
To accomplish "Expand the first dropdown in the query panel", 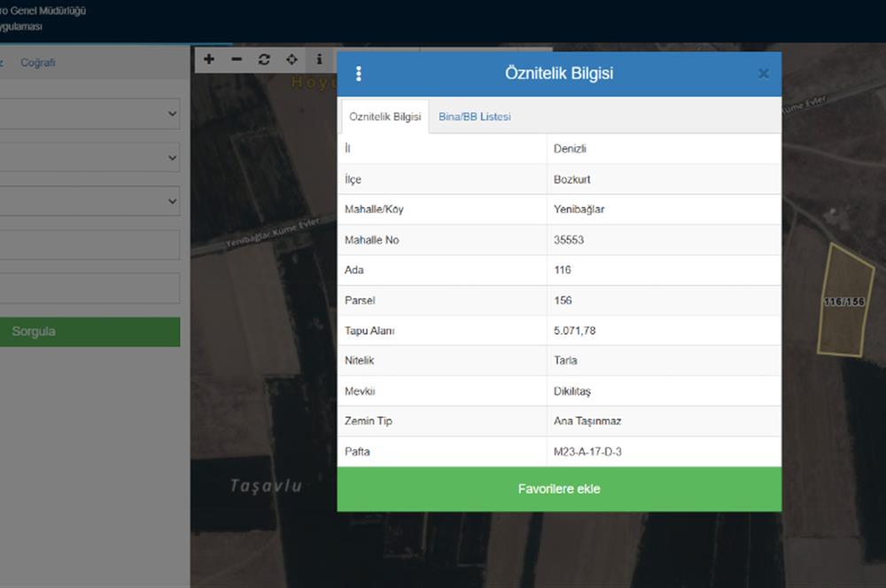I will [x=89, y=113].
